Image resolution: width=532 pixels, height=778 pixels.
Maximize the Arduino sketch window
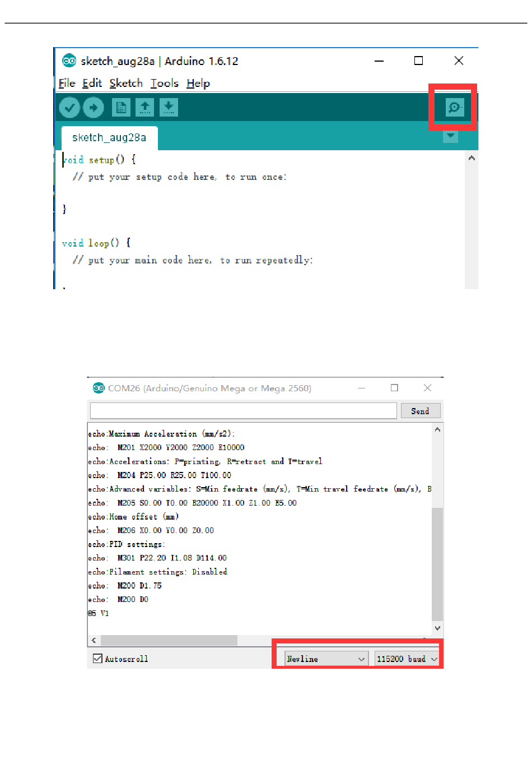pyautogui.click(x=418, y=61)
